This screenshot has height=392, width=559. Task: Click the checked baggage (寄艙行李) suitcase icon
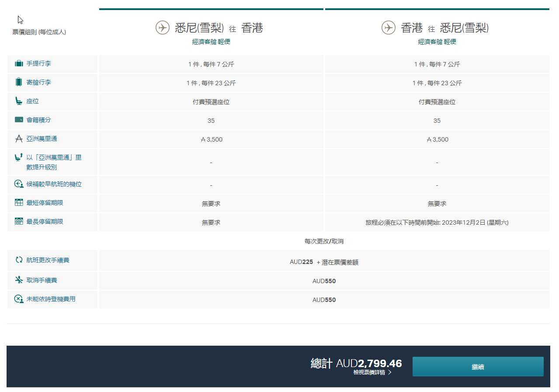click(19, 82)
